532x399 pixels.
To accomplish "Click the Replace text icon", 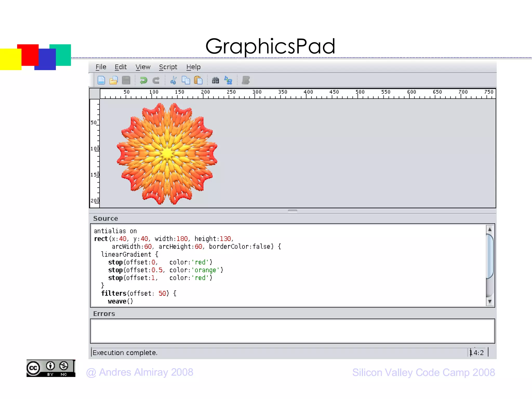I will [x=228, y=80].
